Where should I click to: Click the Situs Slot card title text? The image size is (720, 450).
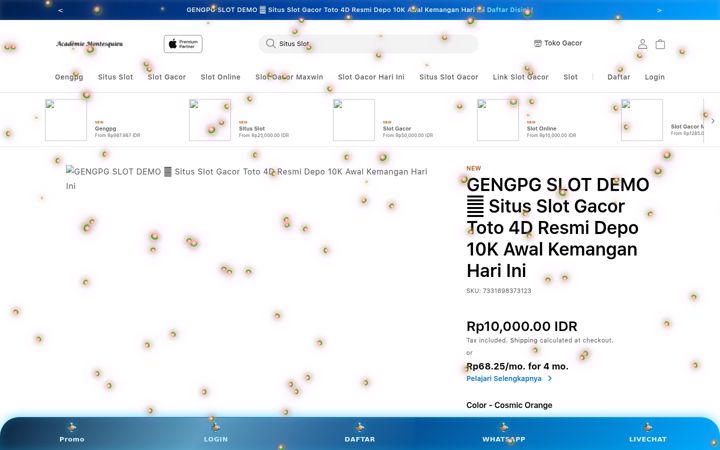click(252, 129)
